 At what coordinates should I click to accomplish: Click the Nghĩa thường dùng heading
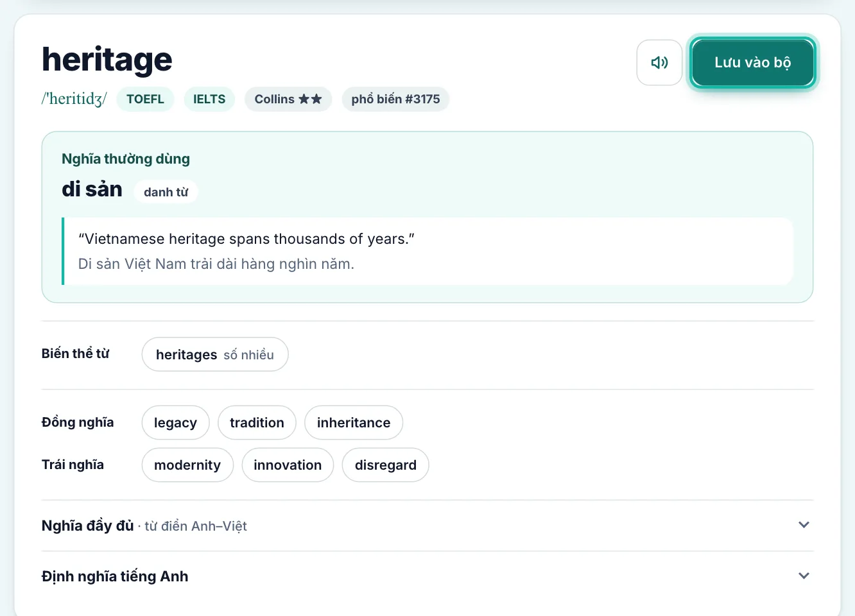click(x=126, y=158)
